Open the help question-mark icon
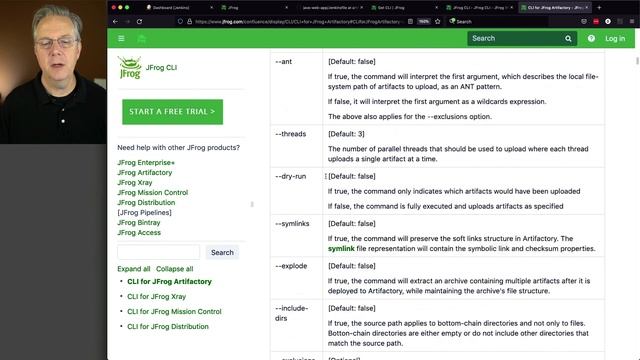 tap(591, 38)
